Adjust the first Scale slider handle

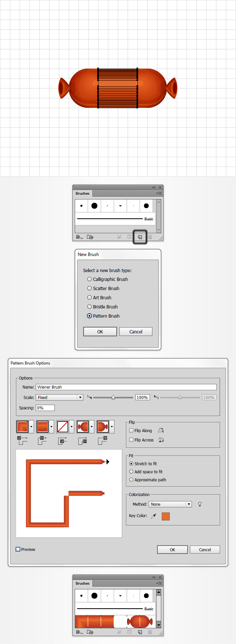pyautogui.click(x=113, y=397)
